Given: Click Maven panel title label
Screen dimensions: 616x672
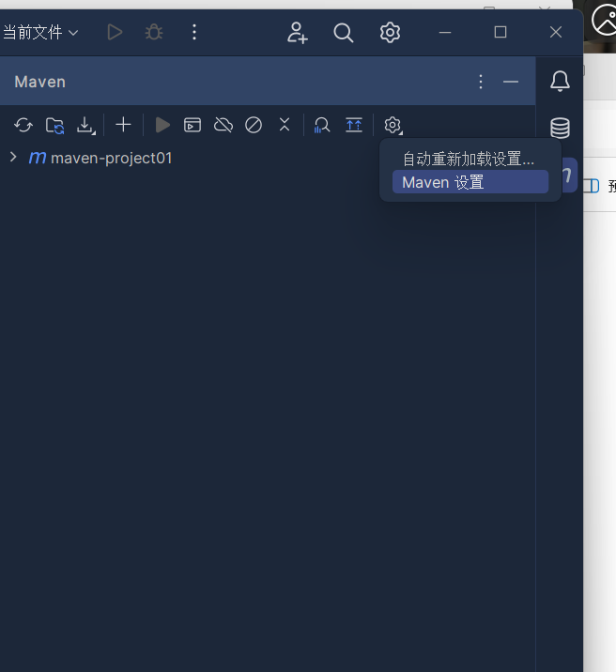Looking at the screenshot, I should tap(39, 82).
